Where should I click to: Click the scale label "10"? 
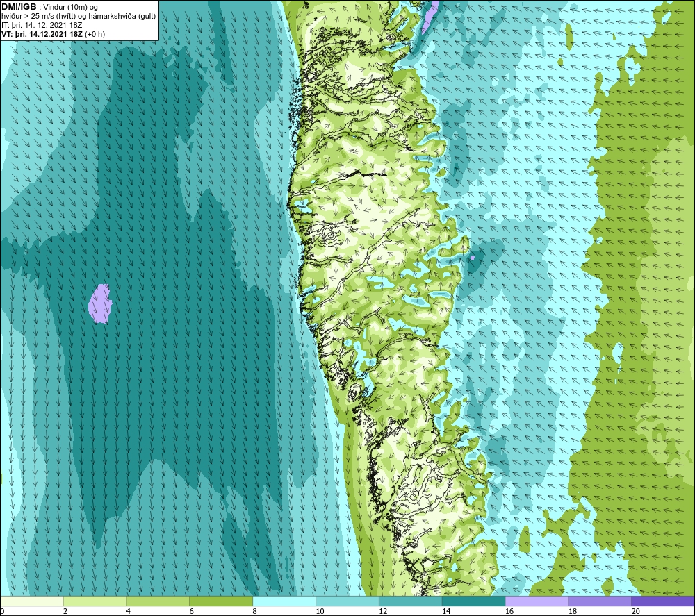320,612
